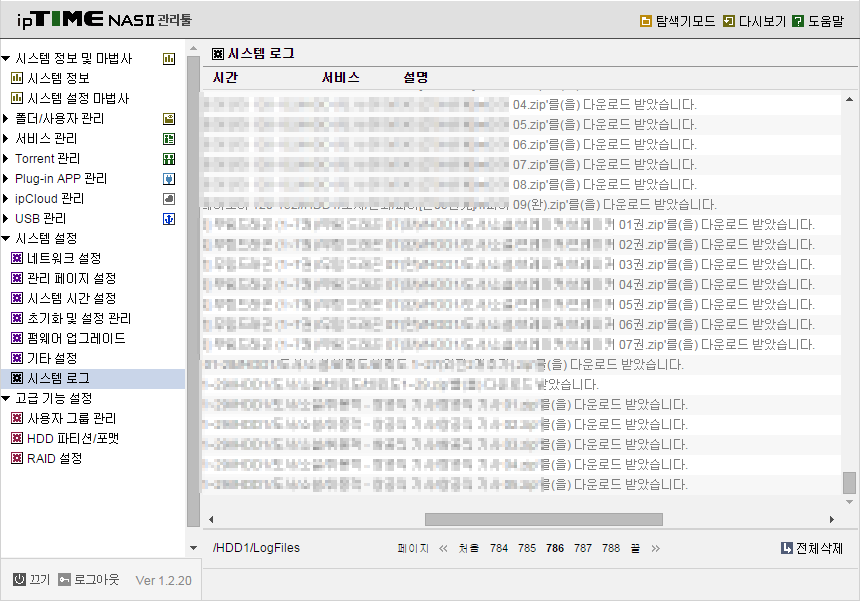This screenshot has height=603, width=863.
Task: Click the sidebar vertical scrollbar thumb
Action: click(193, 292)
